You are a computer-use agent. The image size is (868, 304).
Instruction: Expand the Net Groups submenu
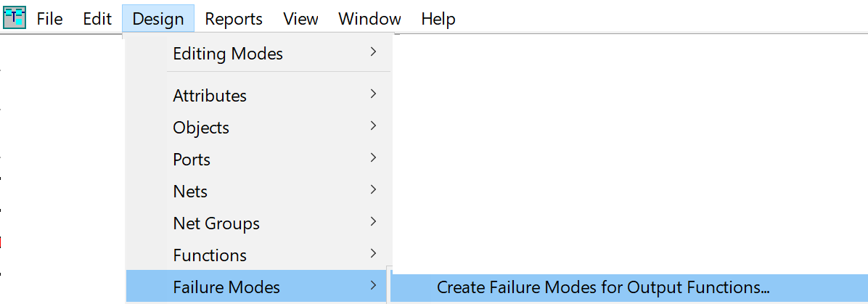point(259,223)
